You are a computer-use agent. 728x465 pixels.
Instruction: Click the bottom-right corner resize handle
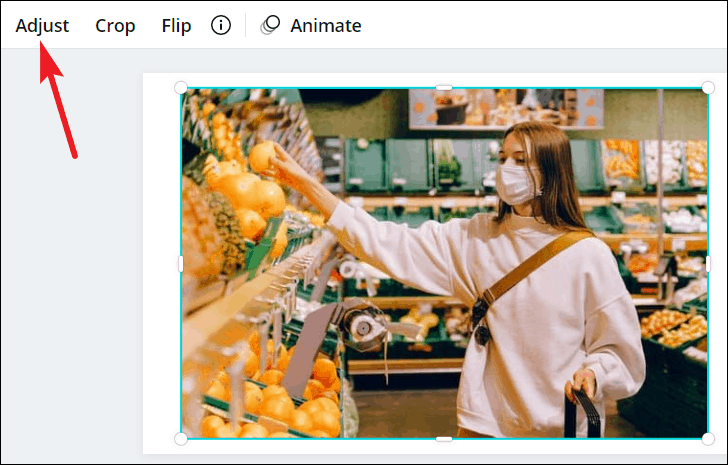click(x=708, y=439)
